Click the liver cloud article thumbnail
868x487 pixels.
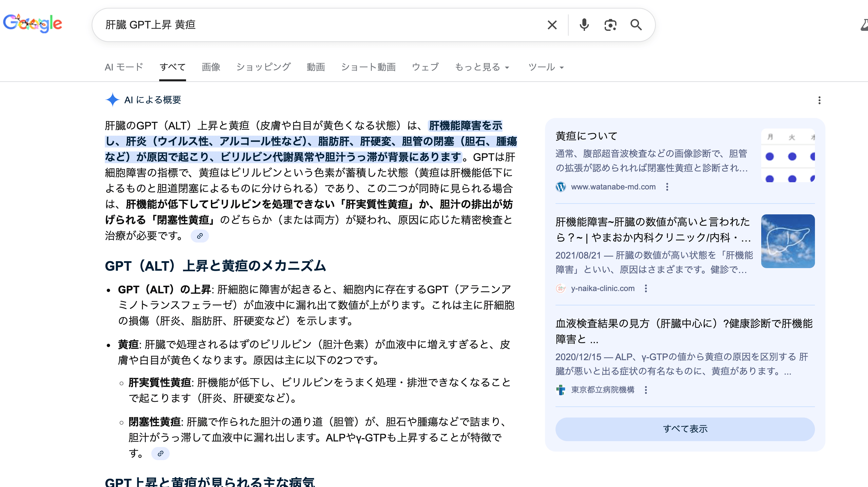click(788, 241)
